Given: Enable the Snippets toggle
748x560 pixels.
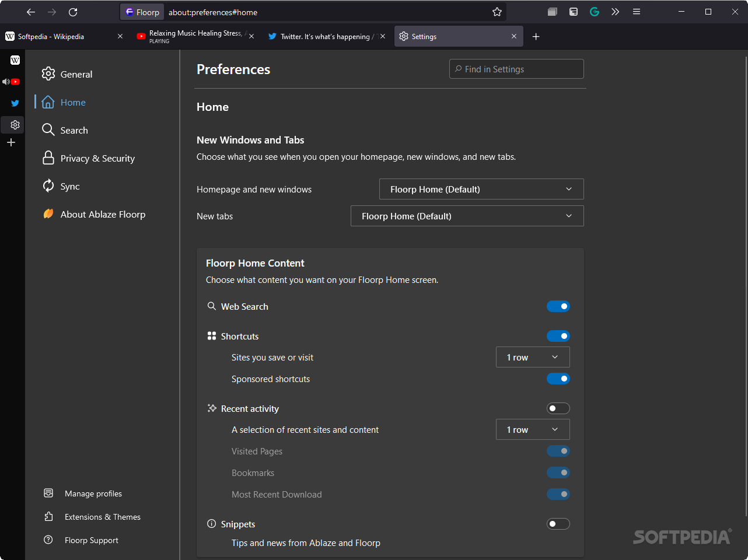Looking at the screenshot, I should tap(558, 524).
